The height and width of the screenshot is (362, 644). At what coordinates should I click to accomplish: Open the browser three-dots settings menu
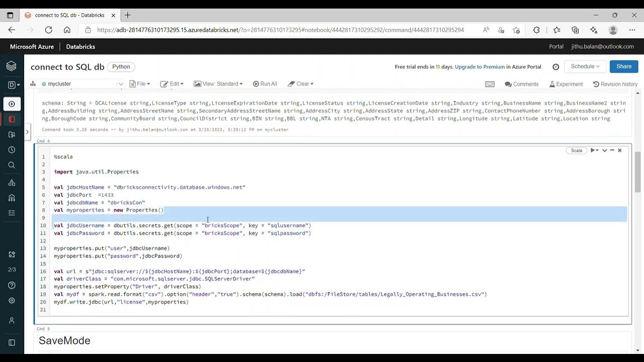click(632, 30)
